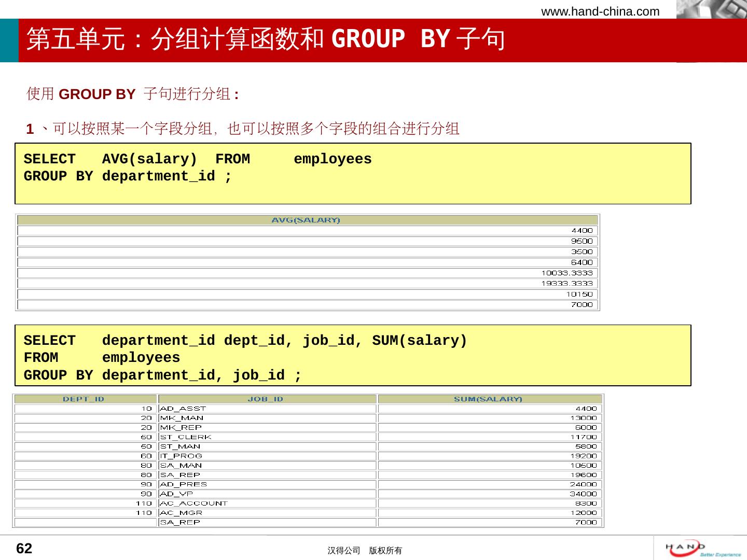
Task: Click the AD_ASST job cell
Action: click(x=267, y=409)
